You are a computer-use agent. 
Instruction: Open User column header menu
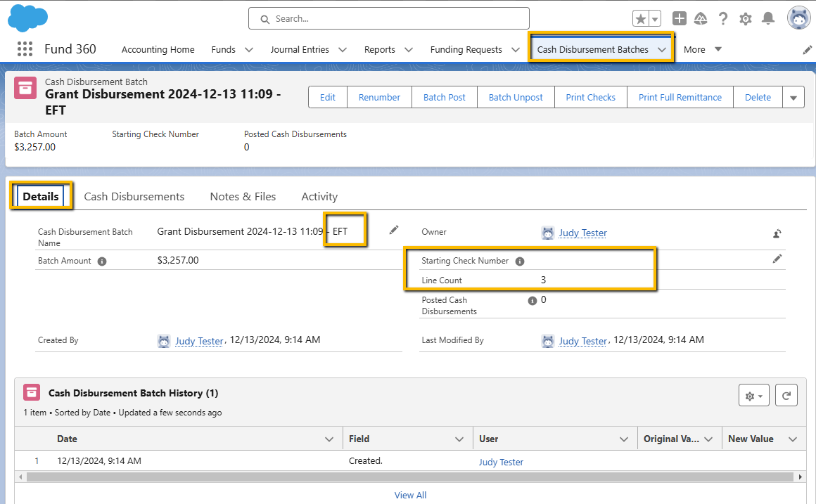(x=623, y=439)
